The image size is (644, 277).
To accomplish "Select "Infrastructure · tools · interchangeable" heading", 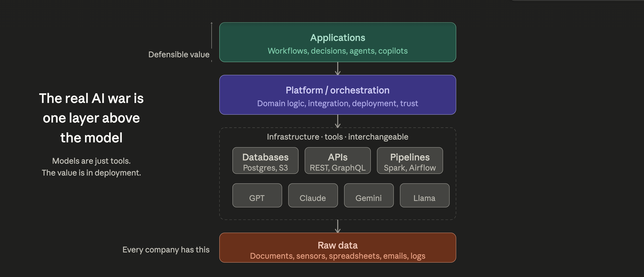I will click(x=337, y=137).
